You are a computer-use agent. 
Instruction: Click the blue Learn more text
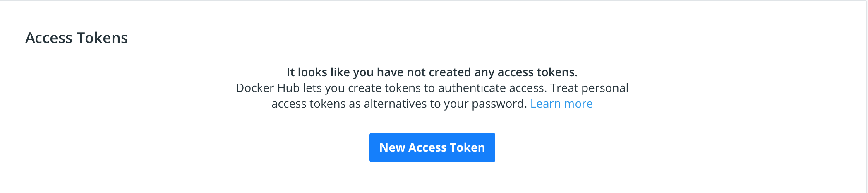[x=561, y=104]
